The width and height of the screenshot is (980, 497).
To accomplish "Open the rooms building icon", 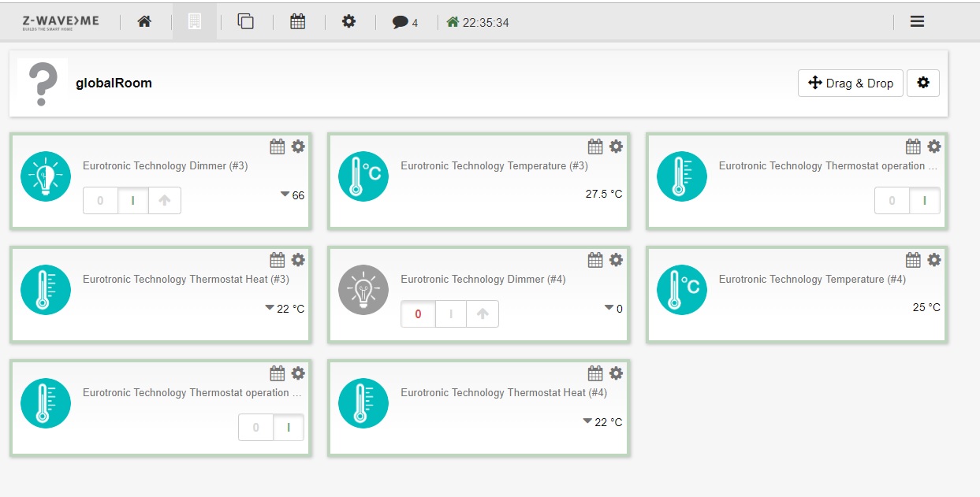I will [194, 22].
